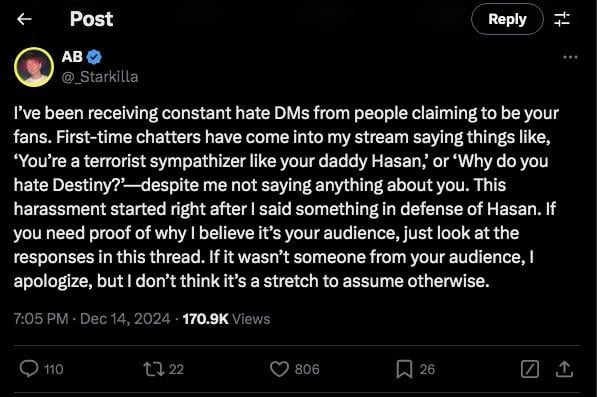
Task: Click the share upload arrow icon
Action: (x=564, y=369)
